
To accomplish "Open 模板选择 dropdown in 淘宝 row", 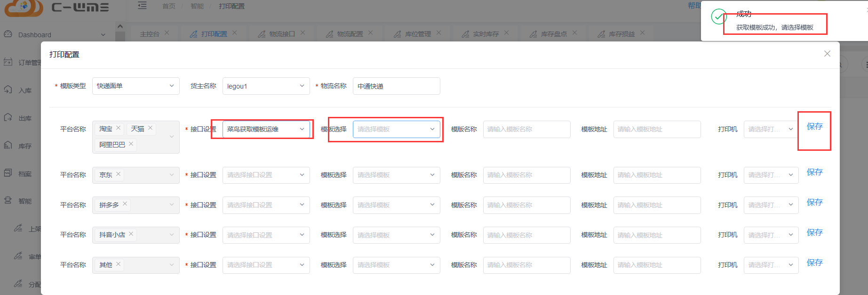I will coord(397,129).
